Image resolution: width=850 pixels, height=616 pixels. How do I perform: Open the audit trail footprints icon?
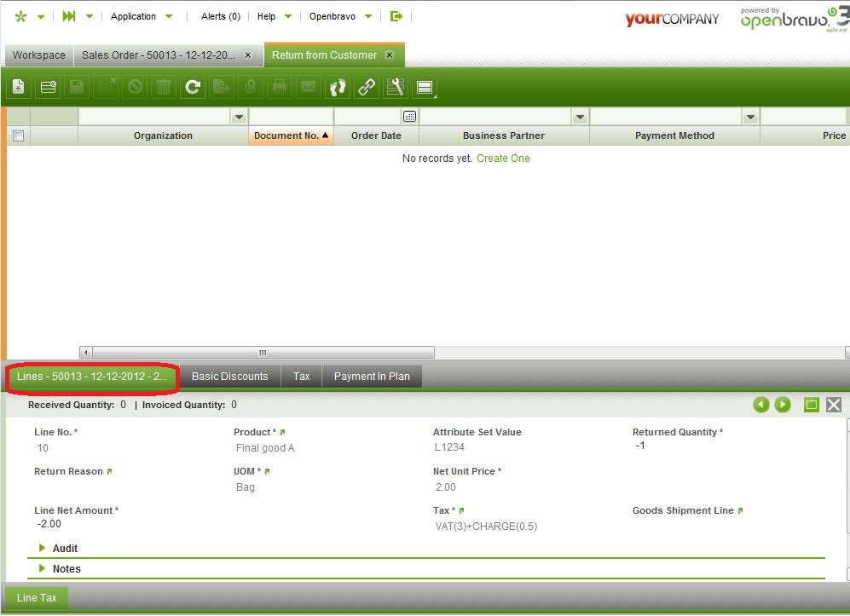point(338,87)
